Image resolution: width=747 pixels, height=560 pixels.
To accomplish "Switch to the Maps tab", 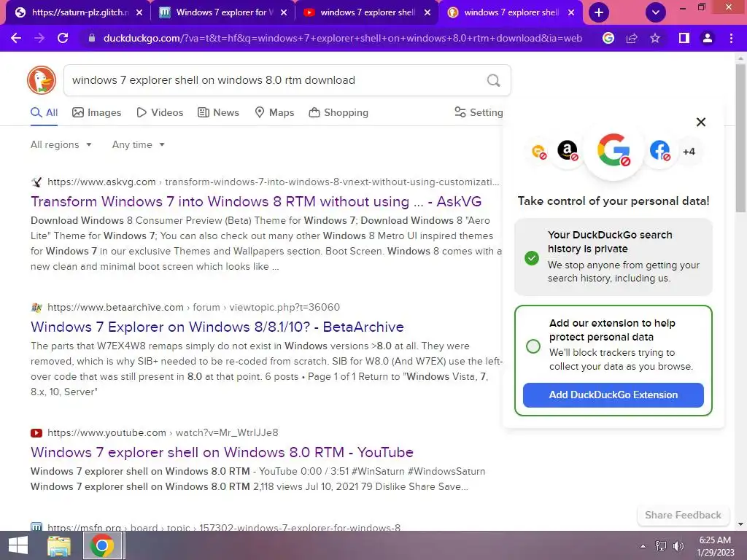I will click(275, 113).
